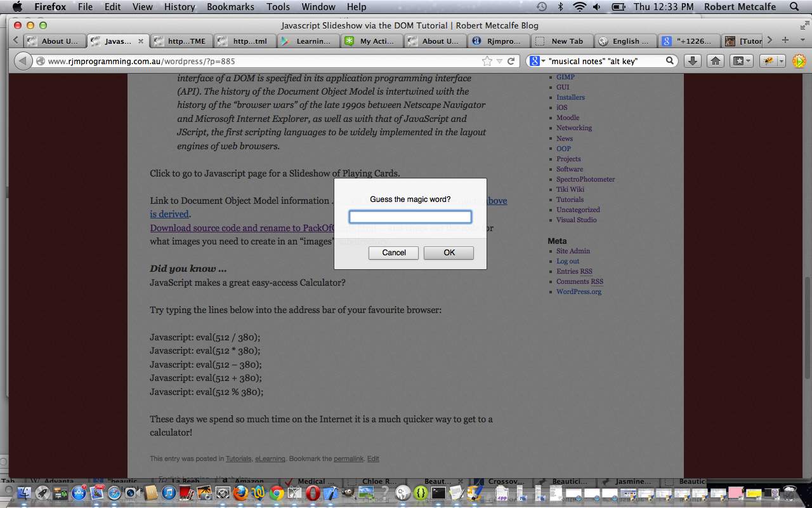Open the History menu
The image size is (812, 508).
click(x=179, y=7)
